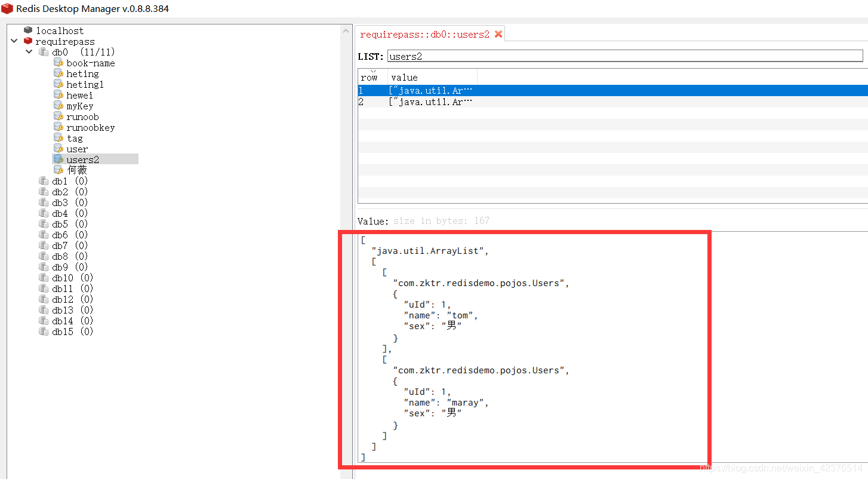Image resolution: width=868 pixels, height=479 pixels.
Task: Click the localhost server icon
Action: pyautogui.click(x=28, y=30)
